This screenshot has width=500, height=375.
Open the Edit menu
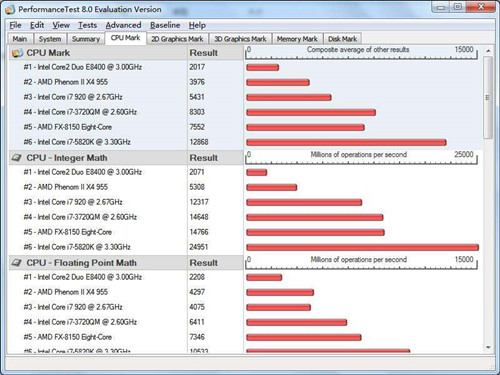pos(37,25)
